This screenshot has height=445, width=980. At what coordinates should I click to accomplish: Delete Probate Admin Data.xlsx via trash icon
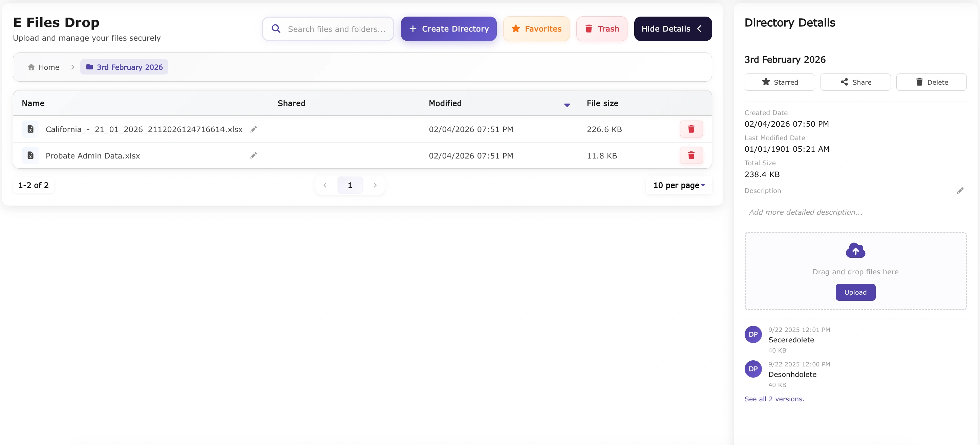tap(691, 155)
